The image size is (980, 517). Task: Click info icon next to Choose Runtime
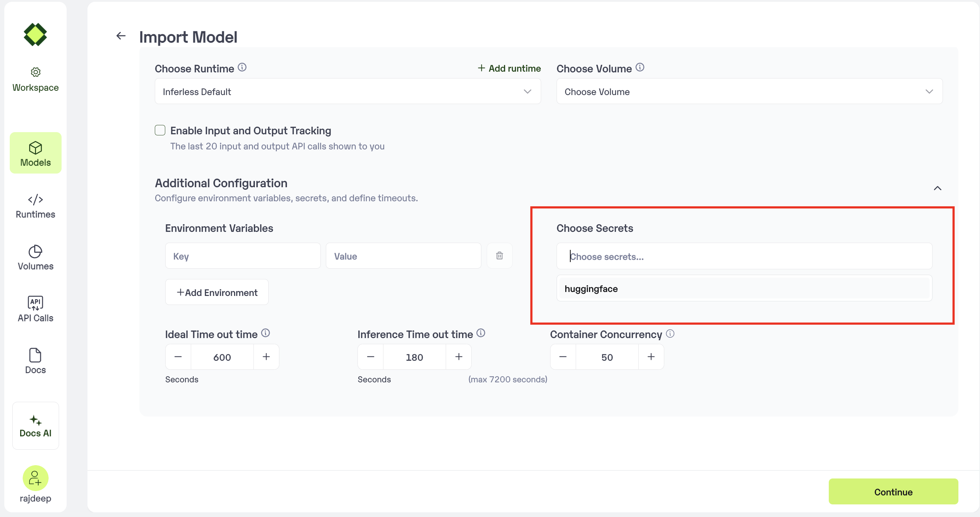(242, 67)
